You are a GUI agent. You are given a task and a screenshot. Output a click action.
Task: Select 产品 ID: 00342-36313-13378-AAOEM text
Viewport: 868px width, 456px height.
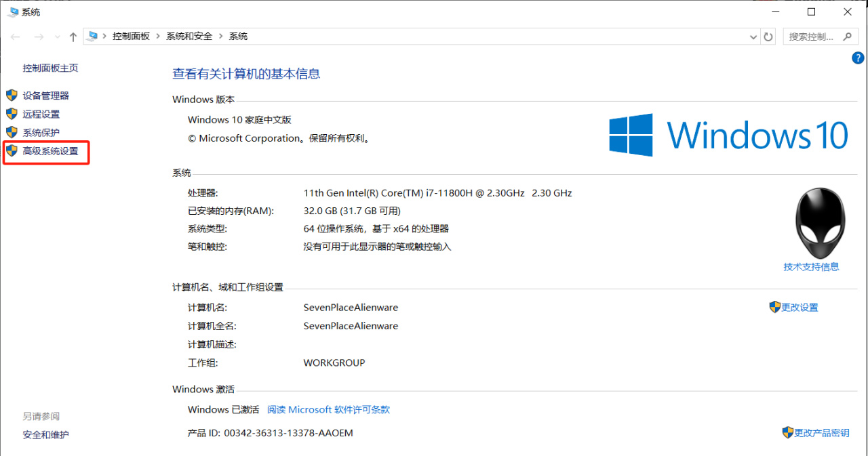click(x=270, y=432)
